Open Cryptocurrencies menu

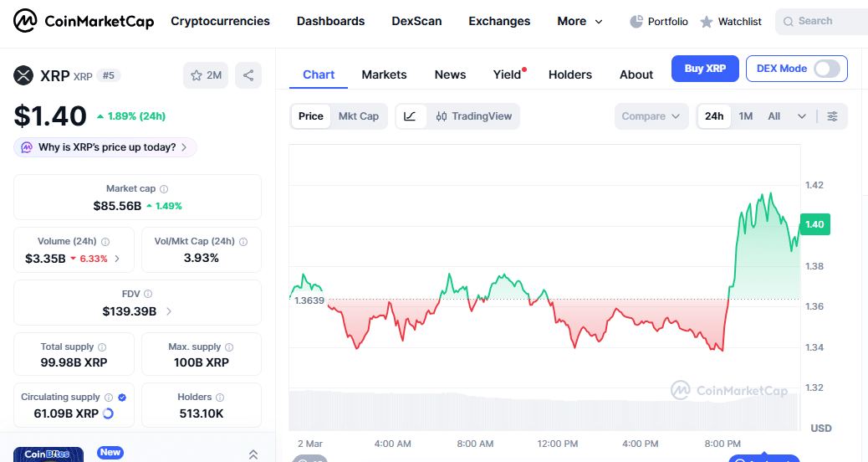pyautogui.click(x=220, y=21)
